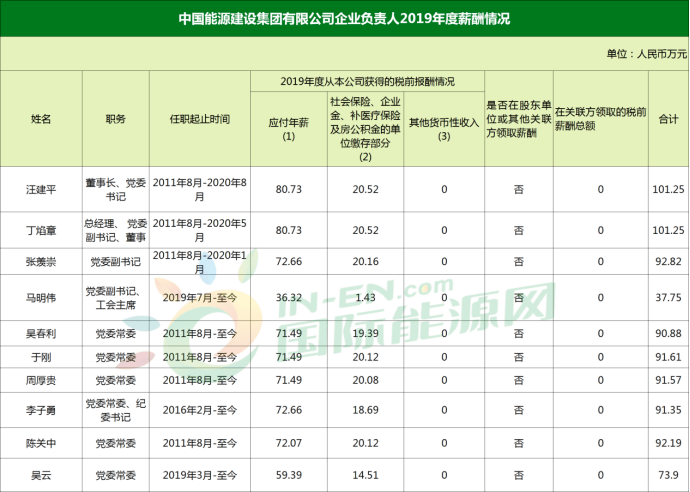This screenshot has height=492, width=690.
Task: Select 马明伟's annual salary value 36.32
Action: (289, 297)
